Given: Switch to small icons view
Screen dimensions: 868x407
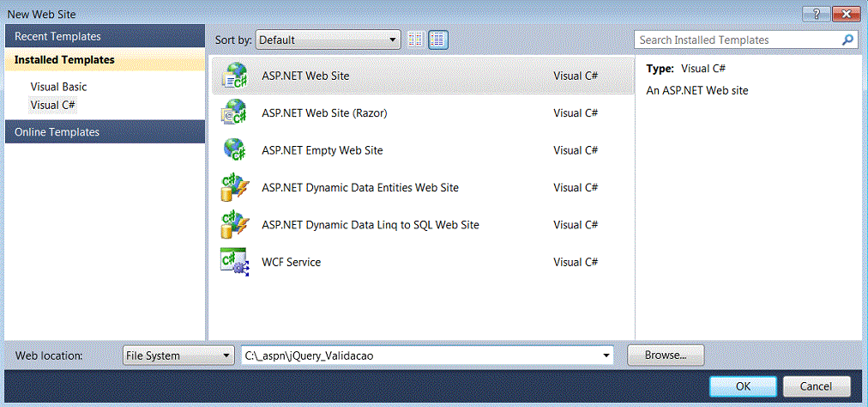Looking at the screenshot, I should coord(416,39).
